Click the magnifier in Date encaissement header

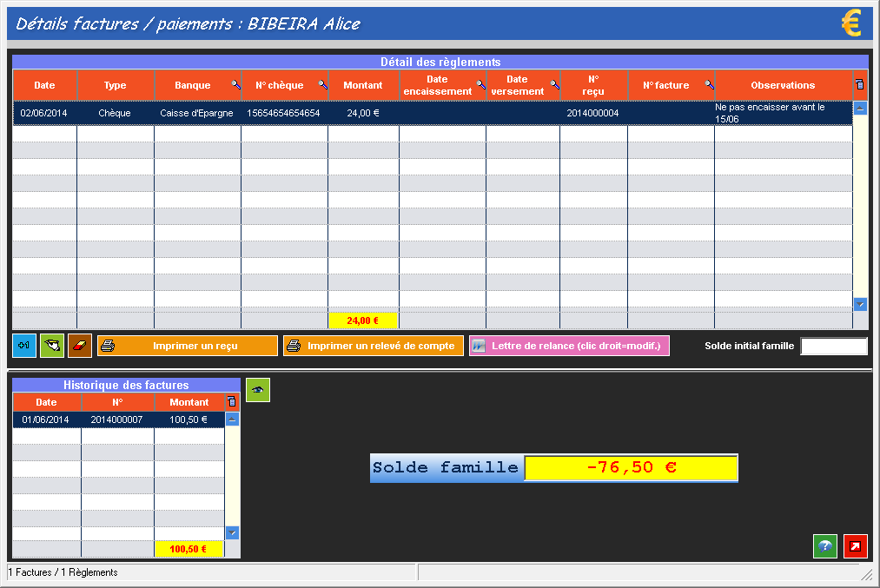point(480,85)
